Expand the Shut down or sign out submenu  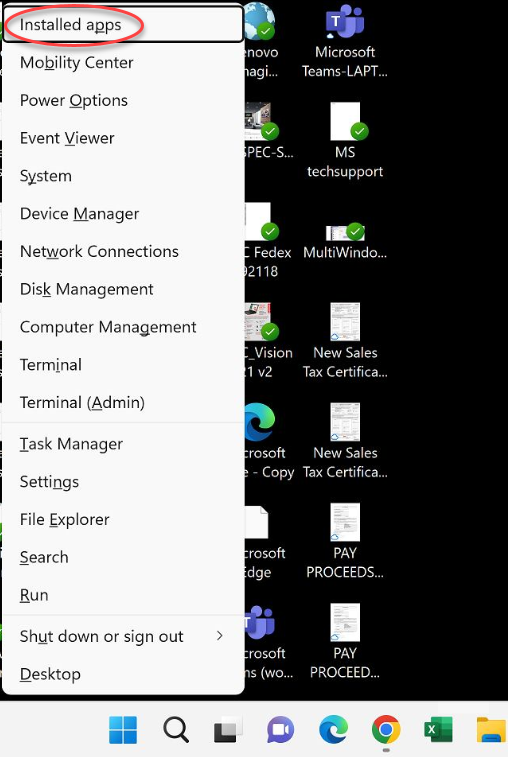point(123,636)
